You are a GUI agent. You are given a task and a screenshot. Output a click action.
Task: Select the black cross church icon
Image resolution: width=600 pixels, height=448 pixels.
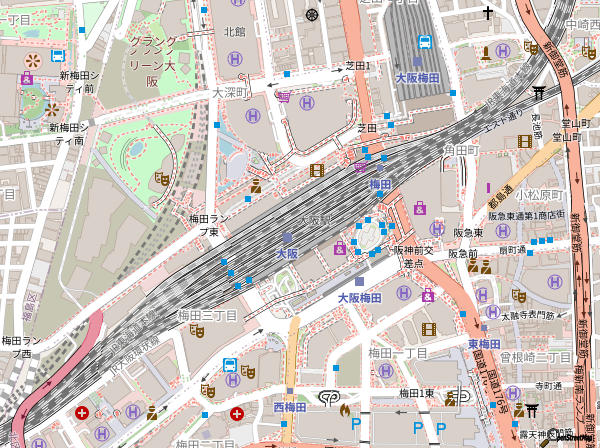[488, 13]
